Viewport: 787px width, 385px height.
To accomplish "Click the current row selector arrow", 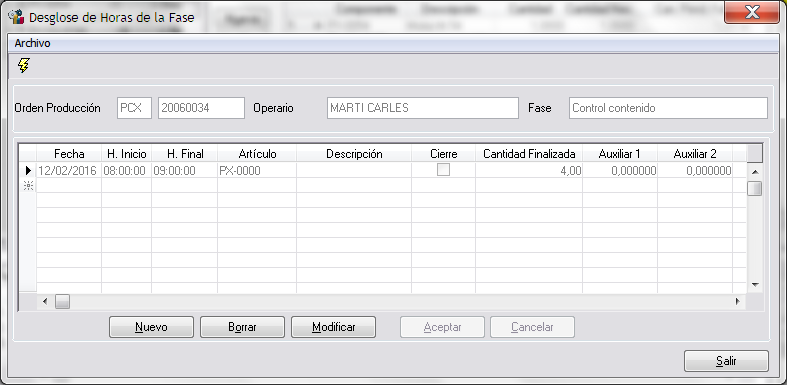I will point(28,171).
